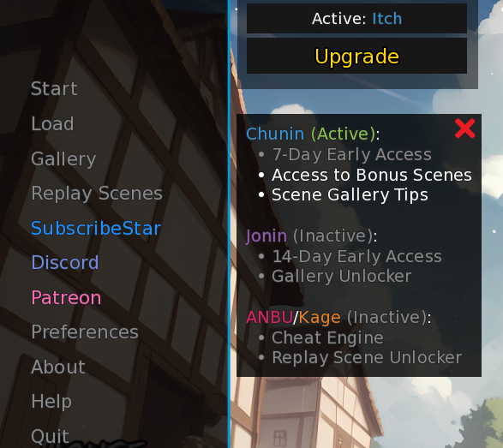Viewport: 503px width, 448px height.
Task: Select the Access to Bonus Scenes perk
Action: (x=372, y=175)
